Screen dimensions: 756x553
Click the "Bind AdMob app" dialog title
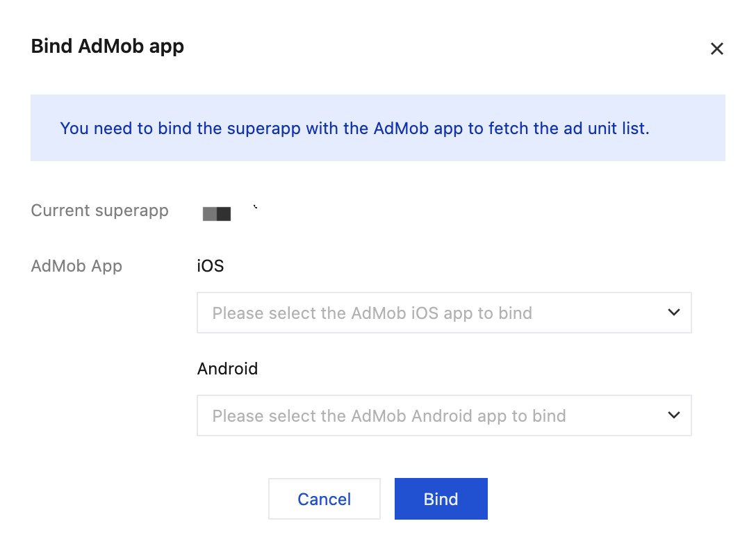coord(108,47)
